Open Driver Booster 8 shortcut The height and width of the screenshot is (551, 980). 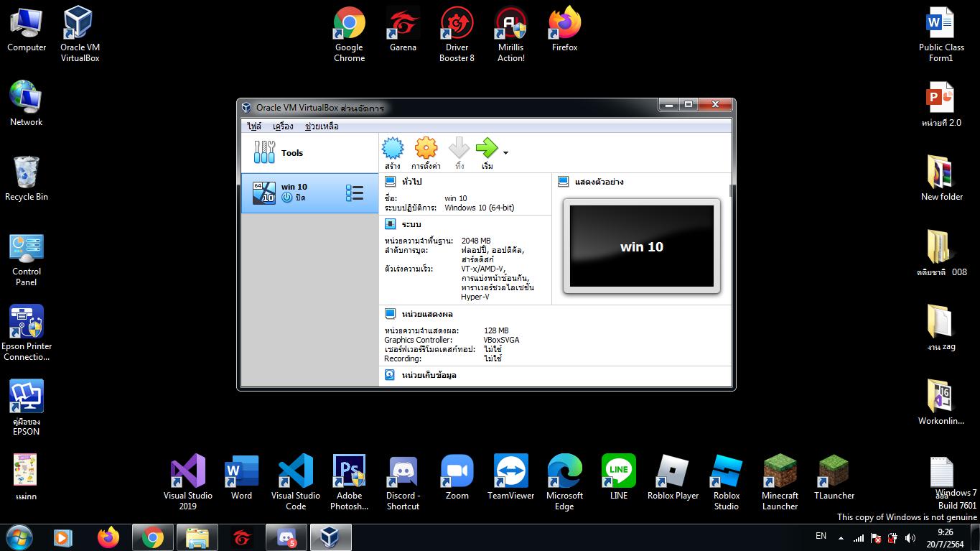(x=457, y=34)
